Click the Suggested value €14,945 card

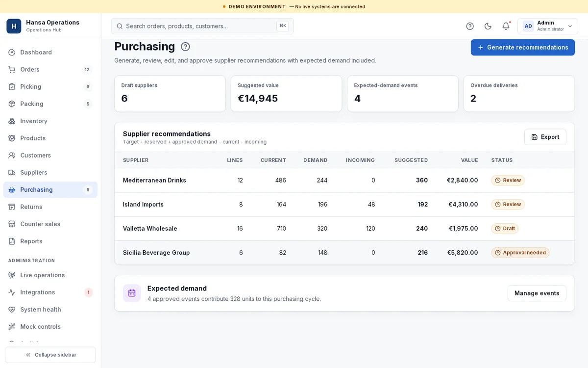coord(286,93)
